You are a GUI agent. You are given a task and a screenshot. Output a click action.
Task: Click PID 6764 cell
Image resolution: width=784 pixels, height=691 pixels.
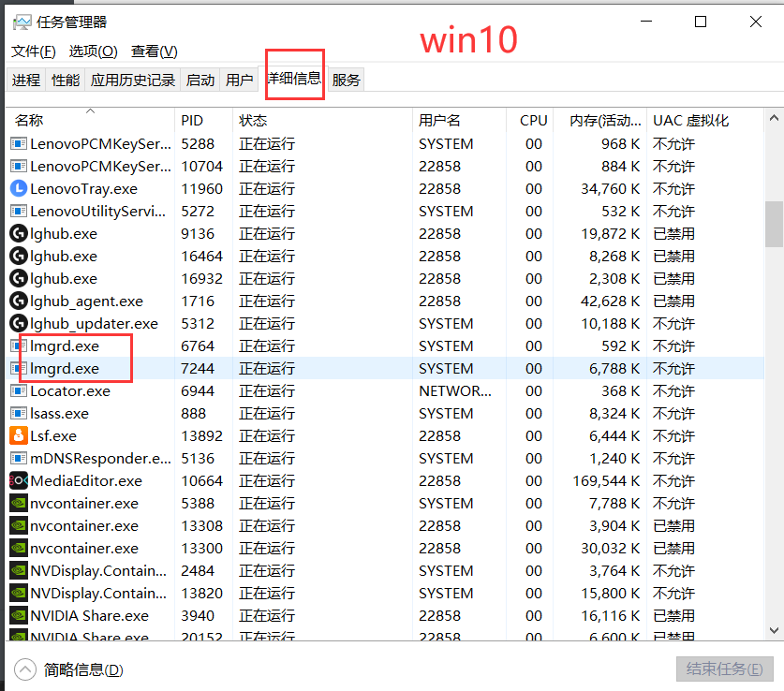[198, 345]
